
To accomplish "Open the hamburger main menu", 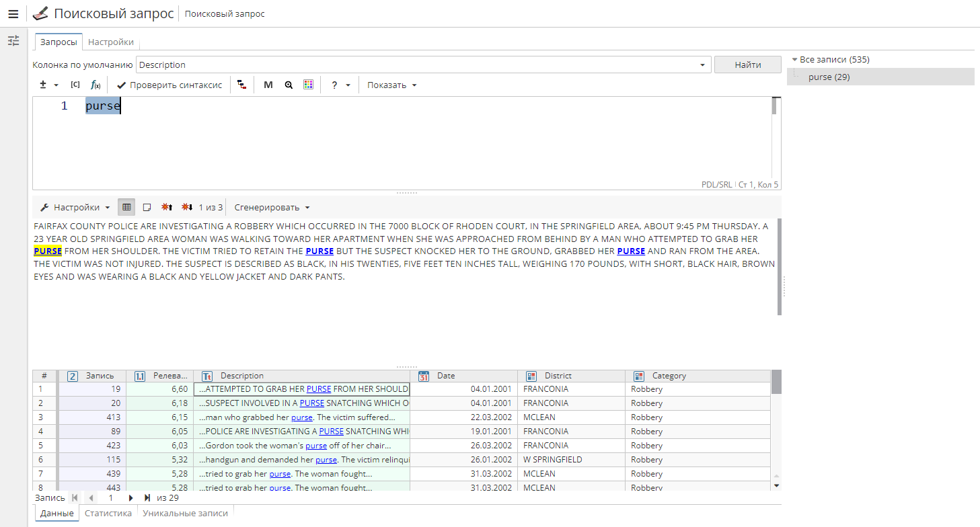I will (x=13, y=13).
